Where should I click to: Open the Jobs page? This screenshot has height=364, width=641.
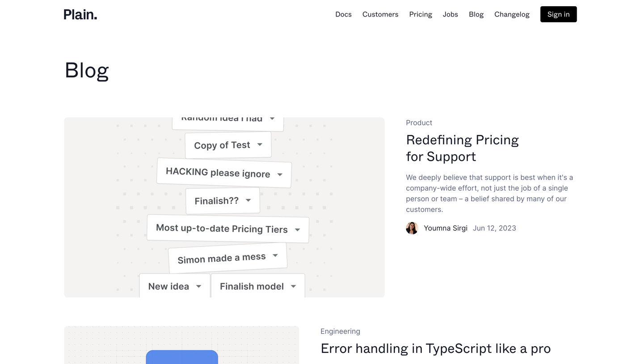[450, 14]
